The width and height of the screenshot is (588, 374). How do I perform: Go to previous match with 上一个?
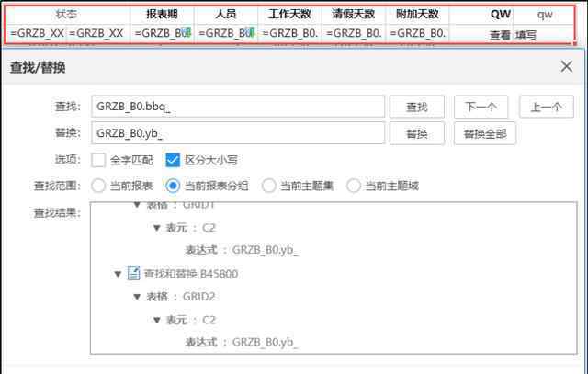tap(546, 107)
